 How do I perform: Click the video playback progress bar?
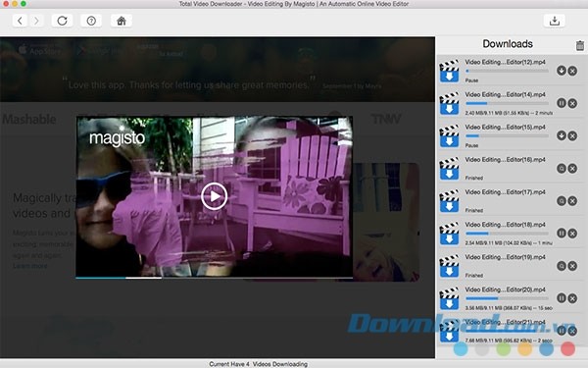pyautogui.click(x=214, y=278)
